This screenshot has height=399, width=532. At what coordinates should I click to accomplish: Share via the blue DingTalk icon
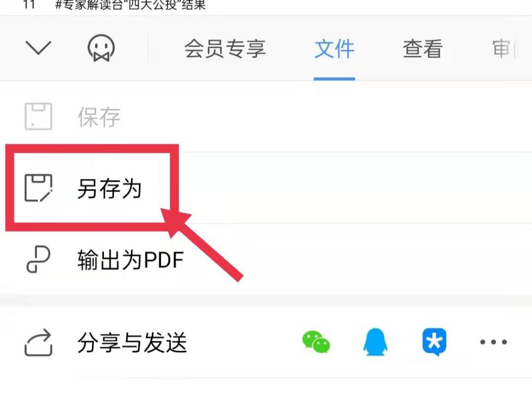coord(434,342)
